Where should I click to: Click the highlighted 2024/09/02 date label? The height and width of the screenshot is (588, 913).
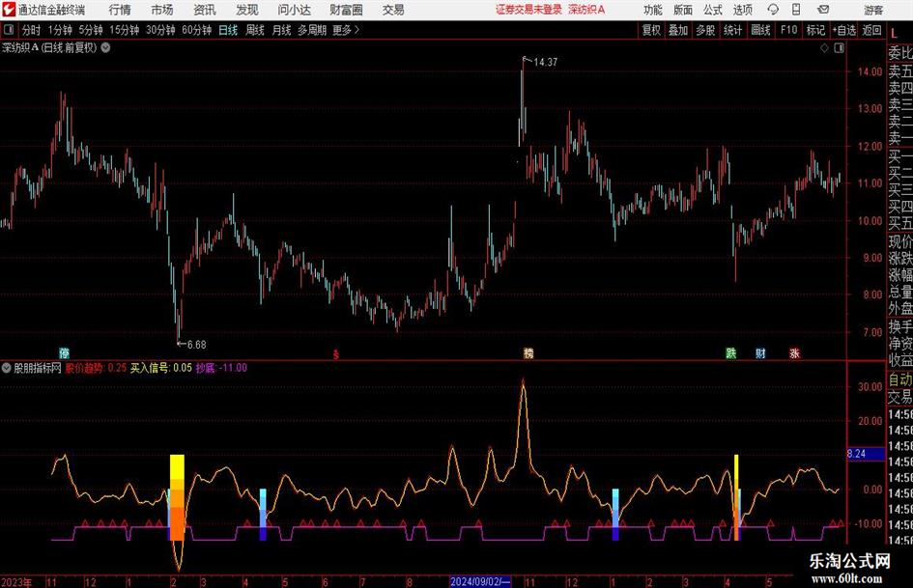coord(480,581)
